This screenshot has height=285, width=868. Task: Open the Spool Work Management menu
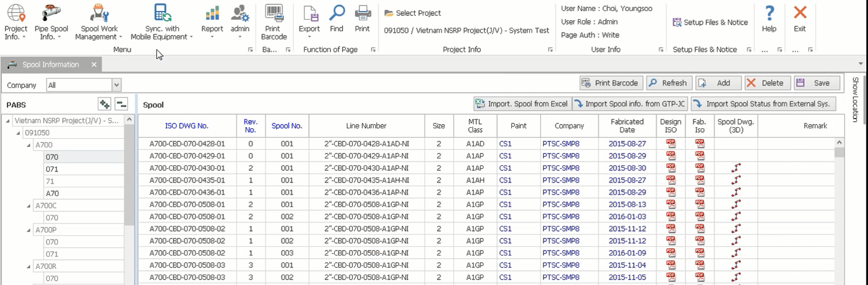coord(99,23)
